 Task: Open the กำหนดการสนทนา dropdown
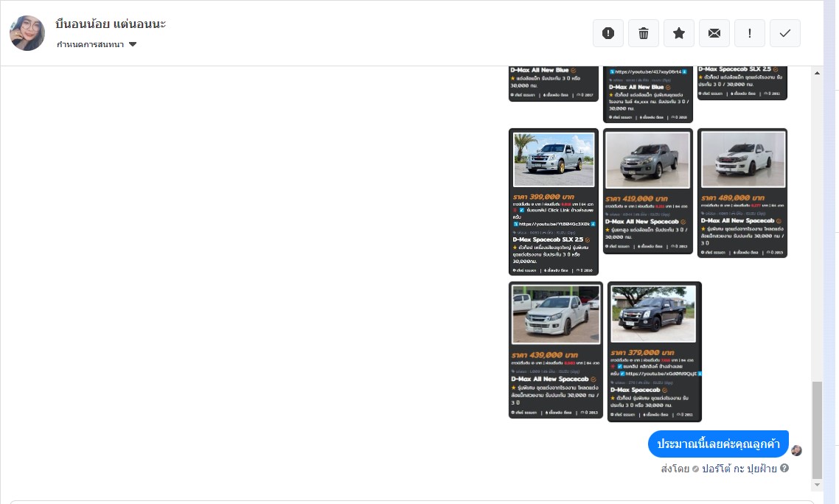(x=97, y=44)
